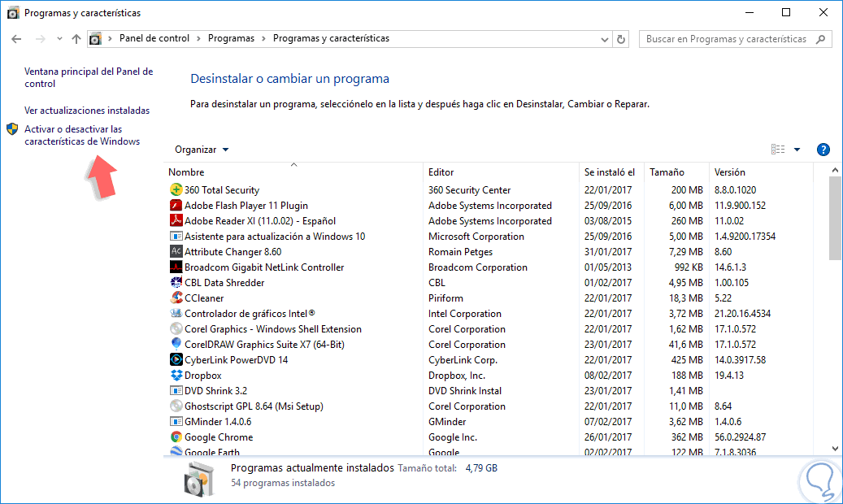Viewport: 843px width, 504px height.
Task: Sort the list by Editor column
Action: coord(441,172)
